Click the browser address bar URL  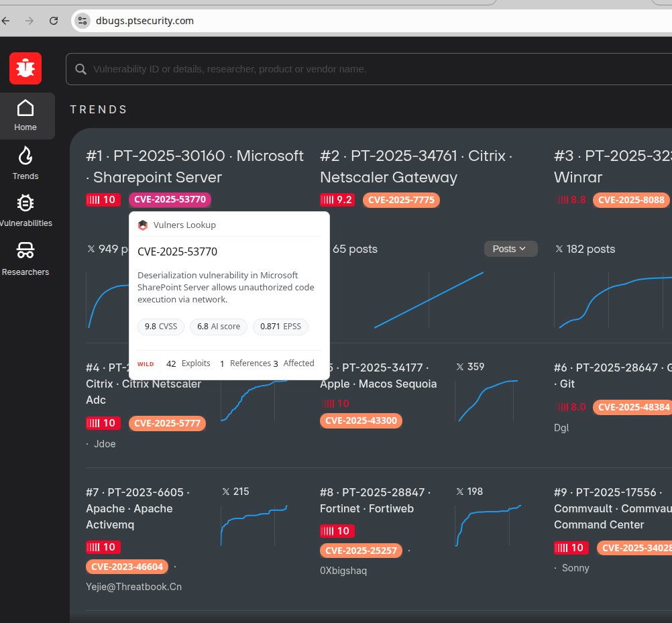[145, 21]
